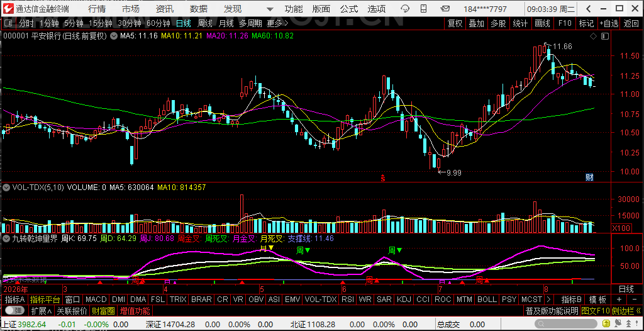
Task: Click the F10 button
Action: pos(565,24)
